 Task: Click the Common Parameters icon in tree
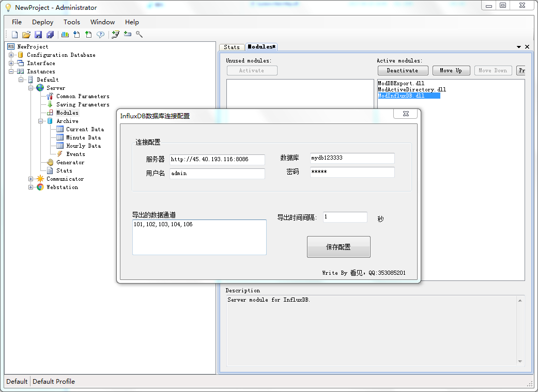pos(50,96)
